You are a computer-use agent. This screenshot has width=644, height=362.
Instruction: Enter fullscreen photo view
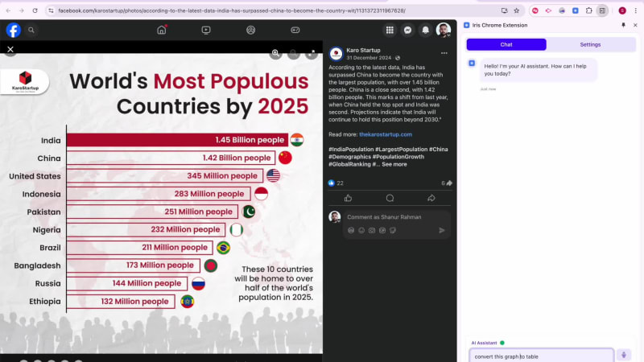pyautogui.click(x=312, y=53)
